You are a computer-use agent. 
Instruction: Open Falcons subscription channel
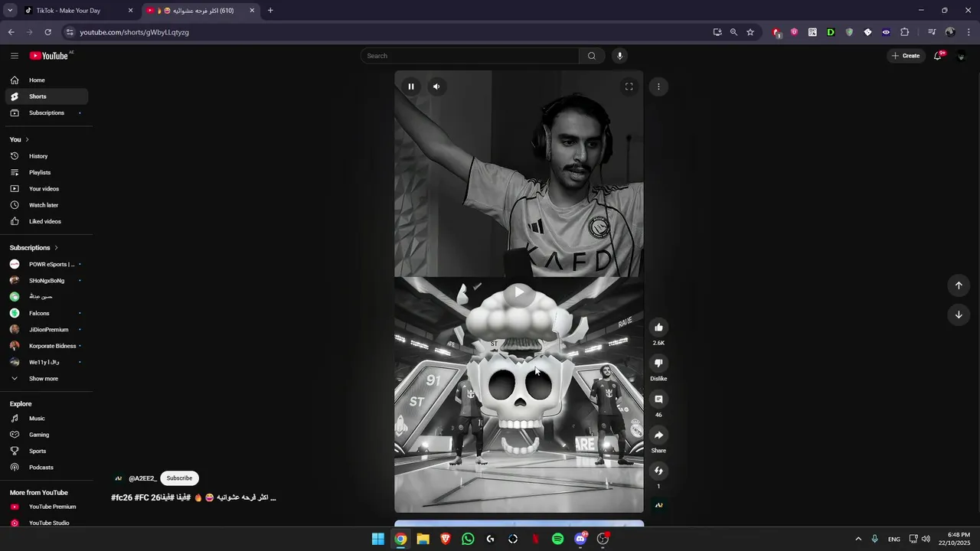(x=47, y=314)
